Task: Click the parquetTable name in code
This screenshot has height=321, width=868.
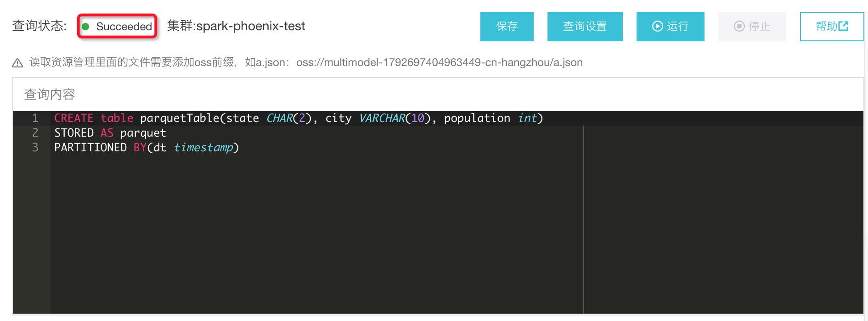Action: pos(180,118)
